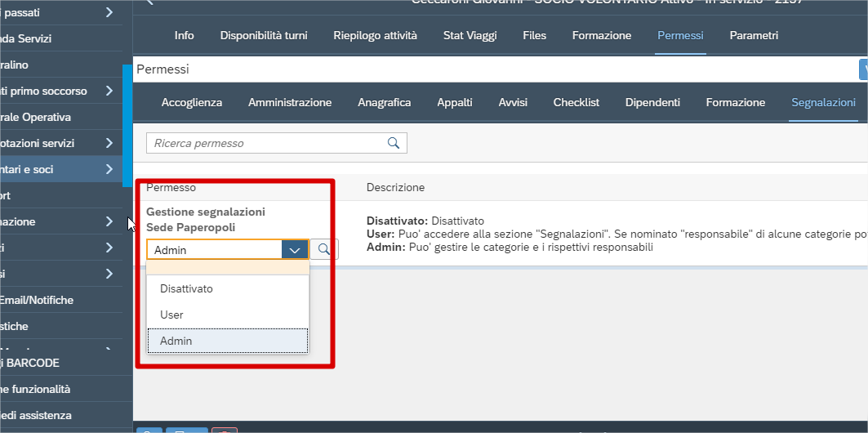Expand the 'otazioni servizi' sidebar chevron
This screenshot has width=868, height=433.
click(109, 144)
